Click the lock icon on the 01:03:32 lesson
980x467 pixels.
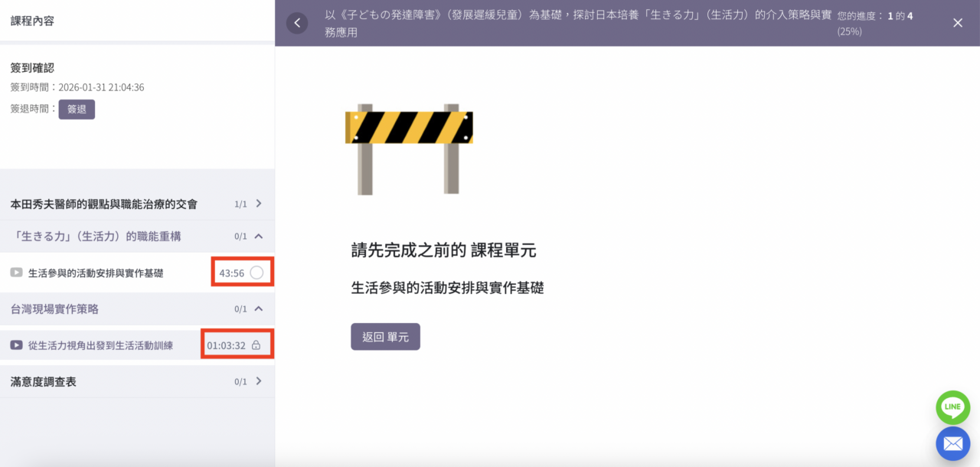[256, 345]
